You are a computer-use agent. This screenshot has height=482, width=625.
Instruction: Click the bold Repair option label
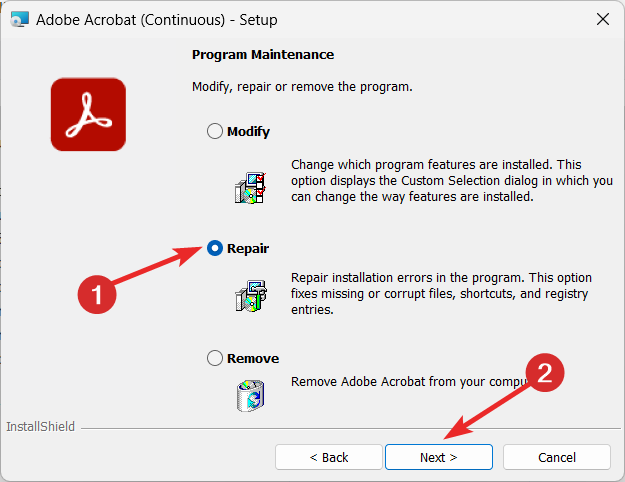coord(248,248)
